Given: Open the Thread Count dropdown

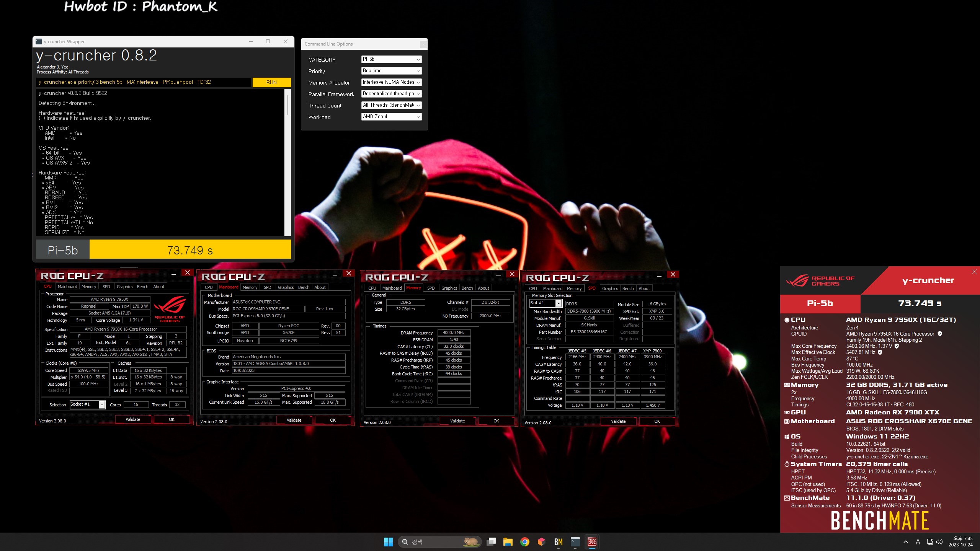Looking at the screenshot, I should [x=391, y=105].
